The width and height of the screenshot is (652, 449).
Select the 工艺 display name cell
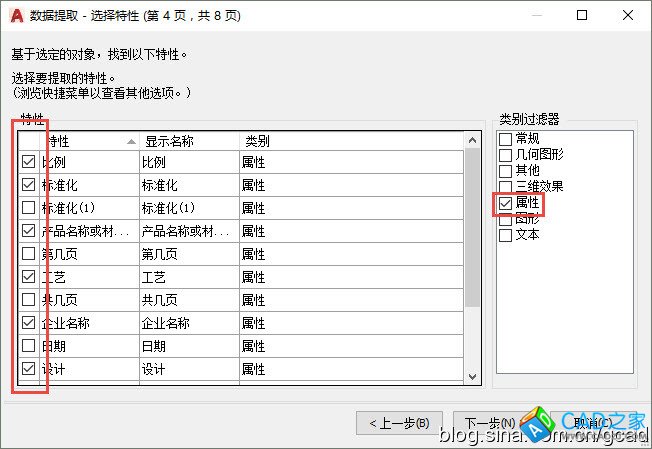click(x=189, y=277)
